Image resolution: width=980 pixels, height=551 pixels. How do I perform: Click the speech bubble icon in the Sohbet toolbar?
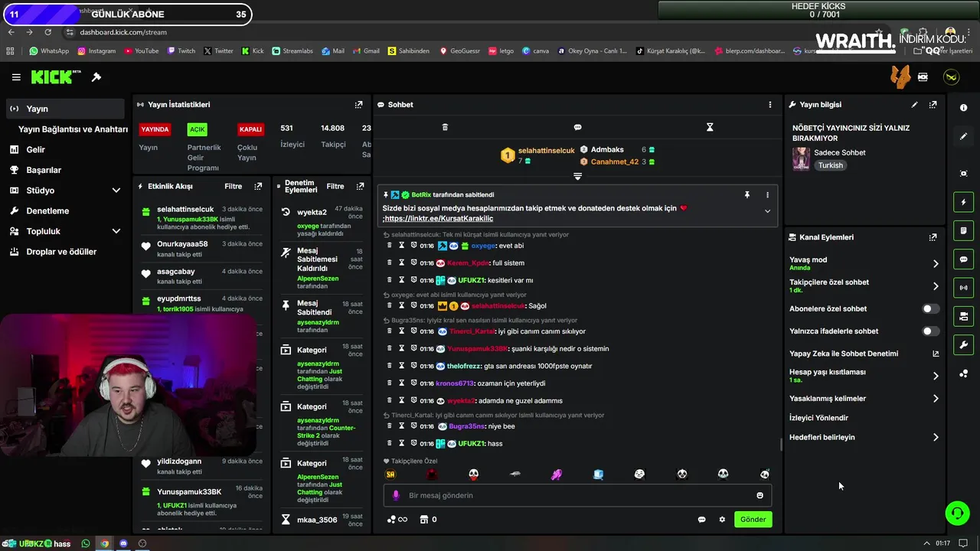tap(577, 127)
